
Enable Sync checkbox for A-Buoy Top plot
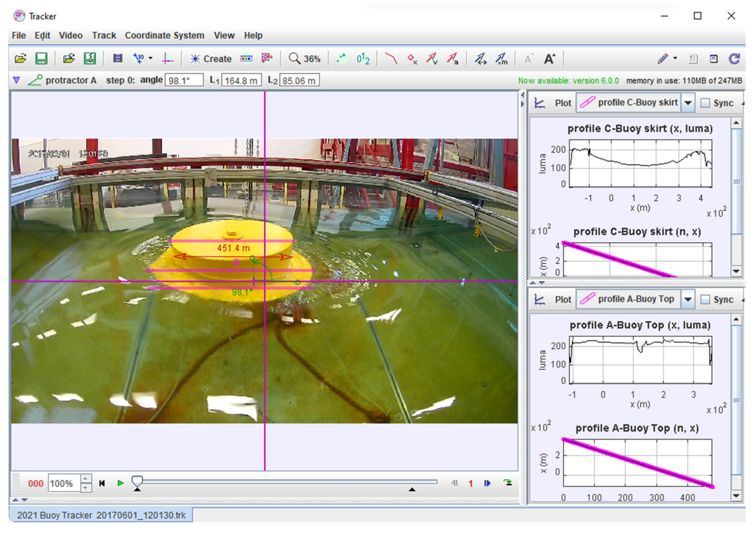[x=705, y=300]
